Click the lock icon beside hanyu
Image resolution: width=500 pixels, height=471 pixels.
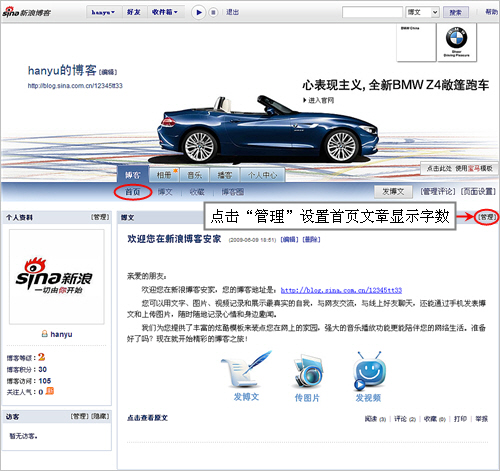pyautogui.click(x=44, y=333)
